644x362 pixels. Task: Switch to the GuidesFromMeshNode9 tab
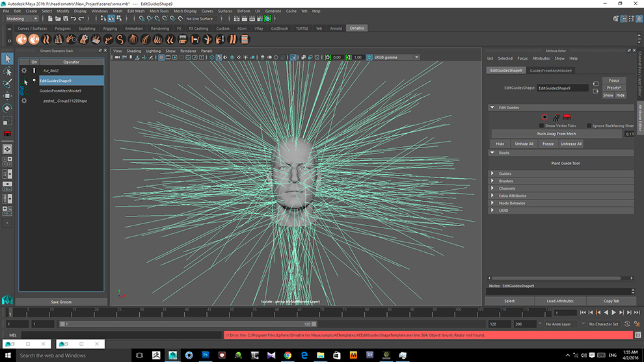pyautogui.click(x=550, y=70)
